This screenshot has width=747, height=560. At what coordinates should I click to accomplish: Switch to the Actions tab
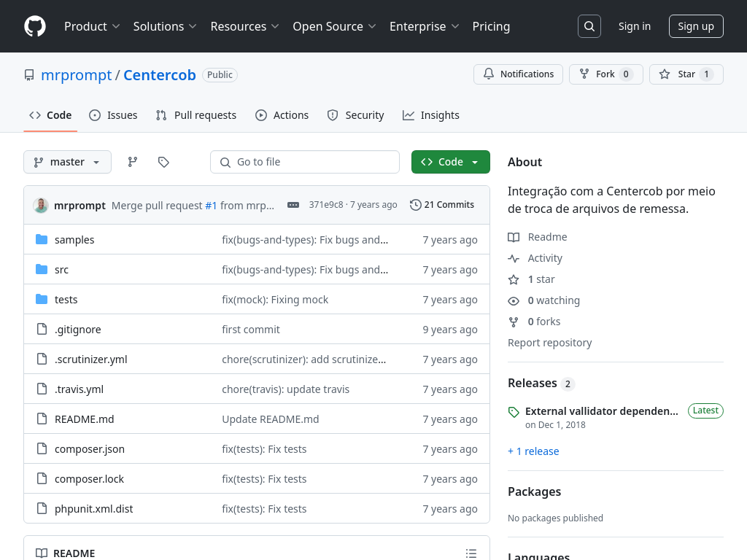pos(282,115)
